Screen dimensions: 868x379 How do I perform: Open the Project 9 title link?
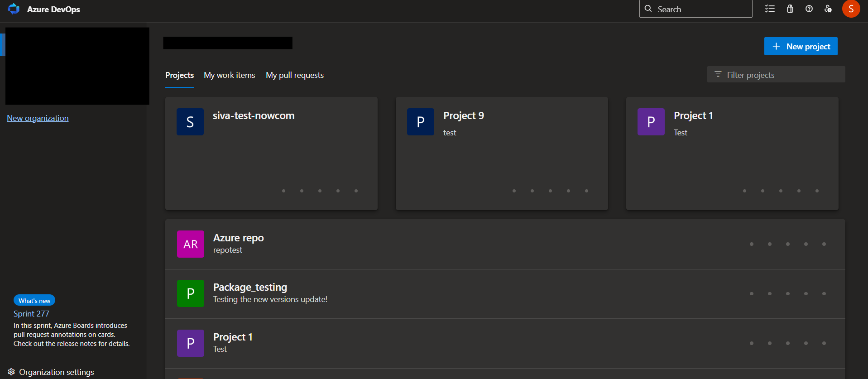click(464, 115)
